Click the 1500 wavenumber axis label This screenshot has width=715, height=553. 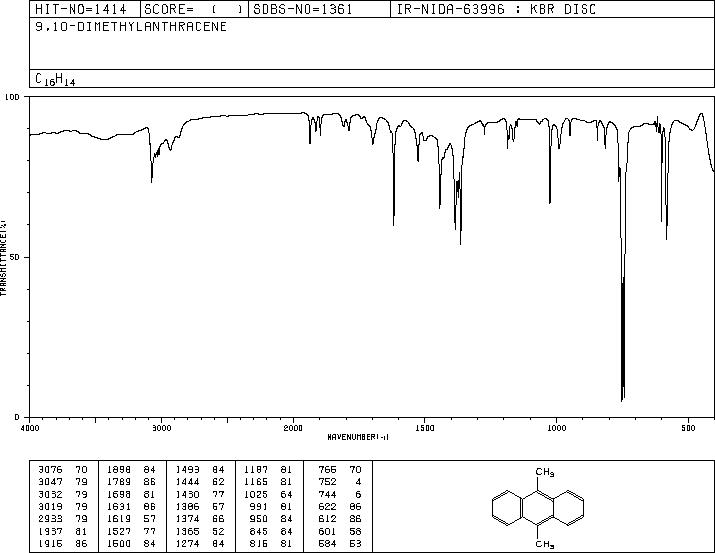click(425, 428)
